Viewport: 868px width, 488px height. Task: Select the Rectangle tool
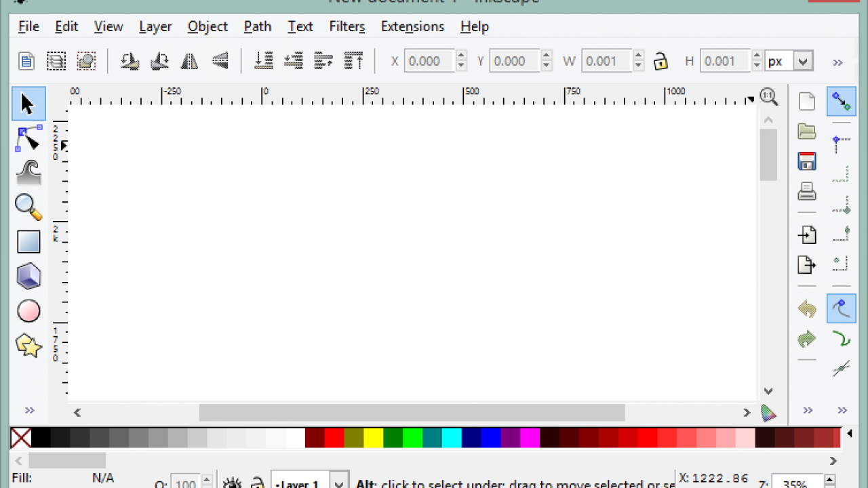point(28,241)
